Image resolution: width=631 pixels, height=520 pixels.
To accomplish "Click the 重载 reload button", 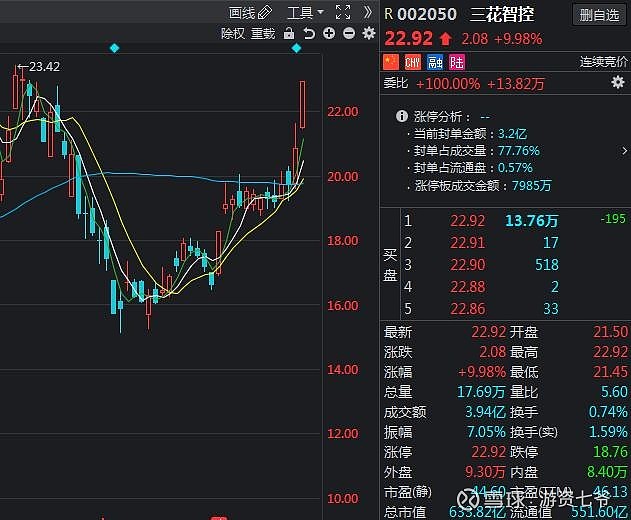I will click(x=263, y=33).
